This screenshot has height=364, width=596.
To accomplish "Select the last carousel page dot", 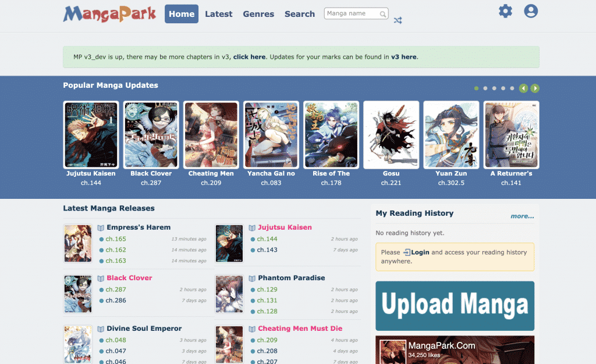I will click(513, 88).
